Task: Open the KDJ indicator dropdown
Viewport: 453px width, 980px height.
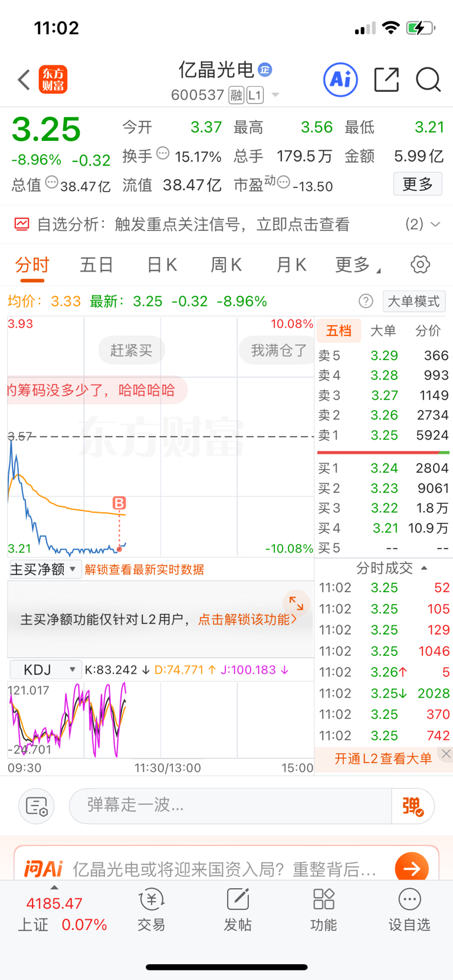Action: (45, 670)
